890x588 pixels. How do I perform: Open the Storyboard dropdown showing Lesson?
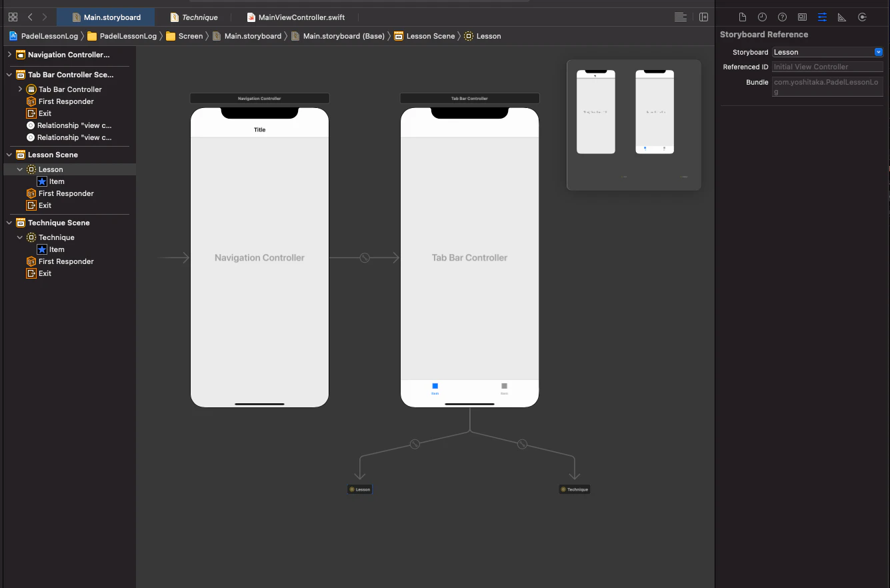point(828,52)
